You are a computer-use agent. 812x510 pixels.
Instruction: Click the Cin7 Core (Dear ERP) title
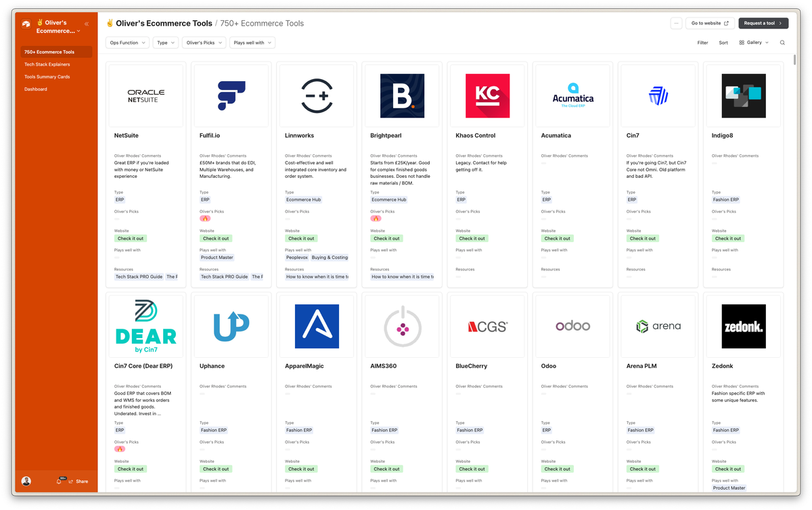(x=143, y=366)
